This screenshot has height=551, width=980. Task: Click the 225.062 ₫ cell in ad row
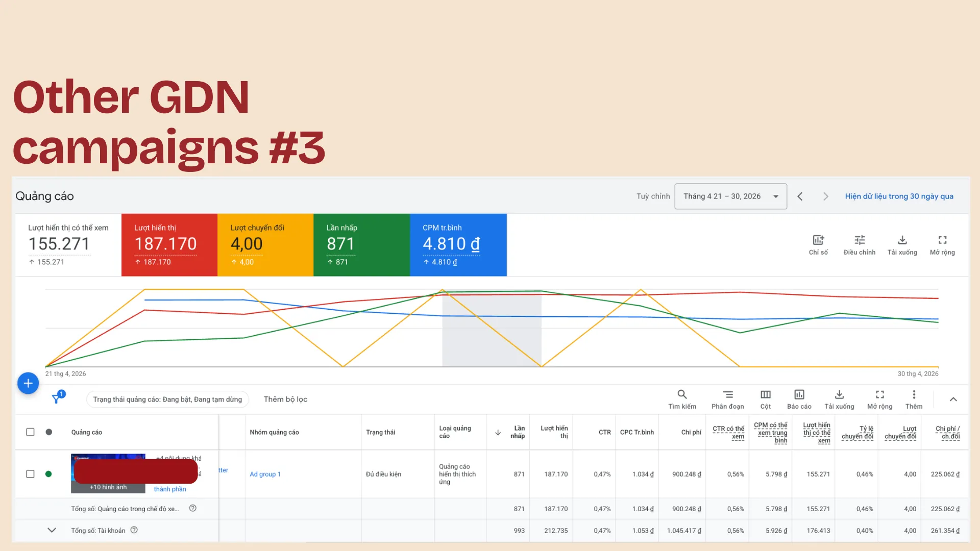[x=945, y=474]
